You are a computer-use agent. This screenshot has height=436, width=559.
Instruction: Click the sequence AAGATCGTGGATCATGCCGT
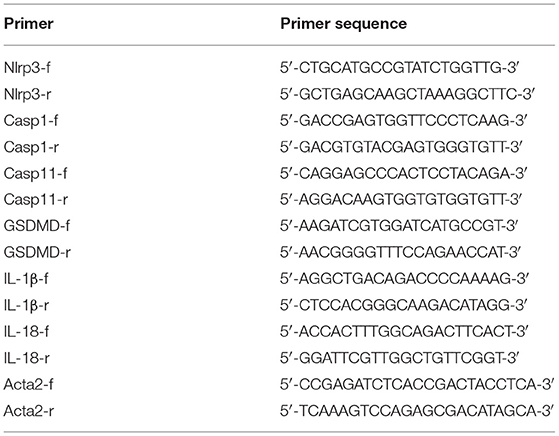pos(399,226)
